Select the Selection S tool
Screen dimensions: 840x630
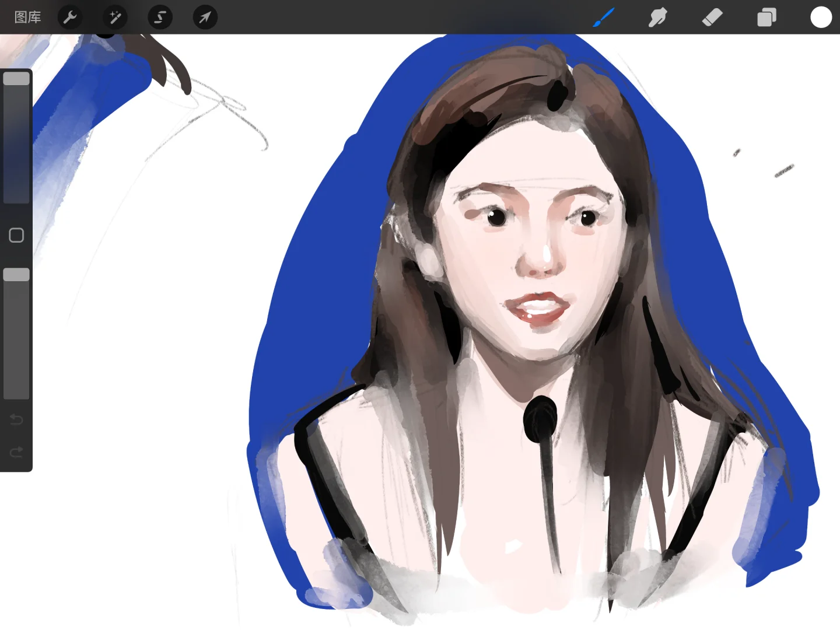(x=160, y=17)
